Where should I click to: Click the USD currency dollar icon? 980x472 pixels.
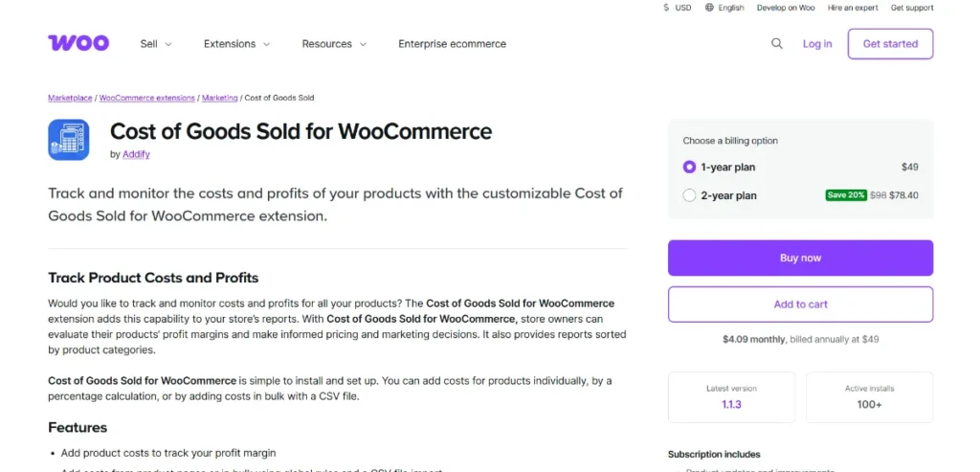666,8
